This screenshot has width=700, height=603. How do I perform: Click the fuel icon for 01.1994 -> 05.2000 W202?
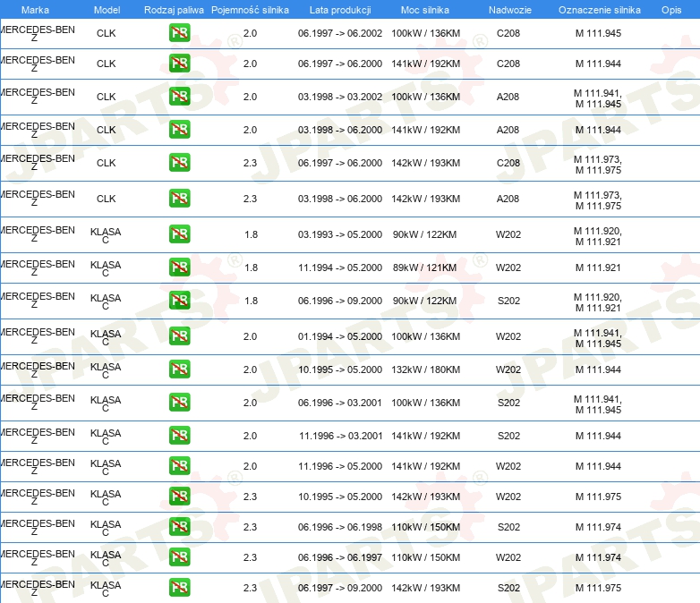pyautogui.click(x=179, y=336)
